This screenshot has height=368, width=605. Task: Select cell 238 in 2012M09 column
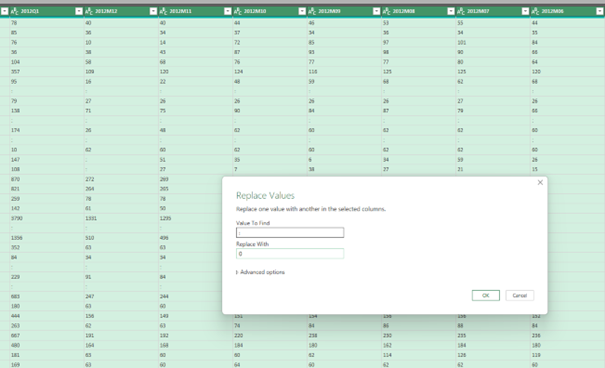[x=345, y=336]
